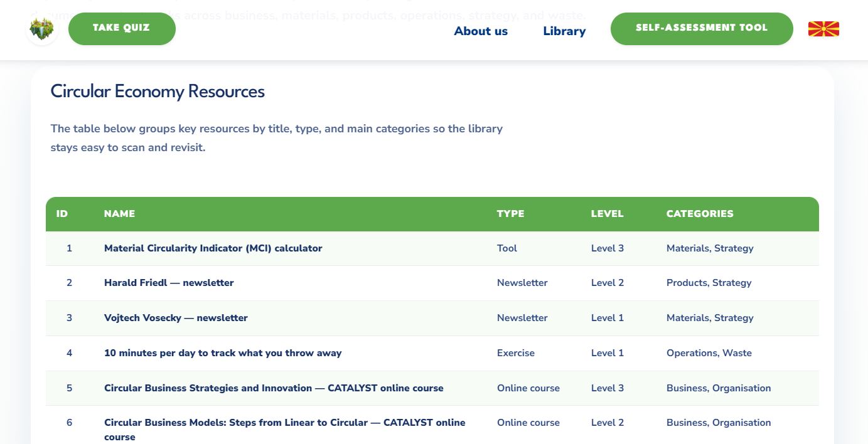This screenshot has width=868, height=444.
Task: Click ID number 2 cell
Action: 69,283
